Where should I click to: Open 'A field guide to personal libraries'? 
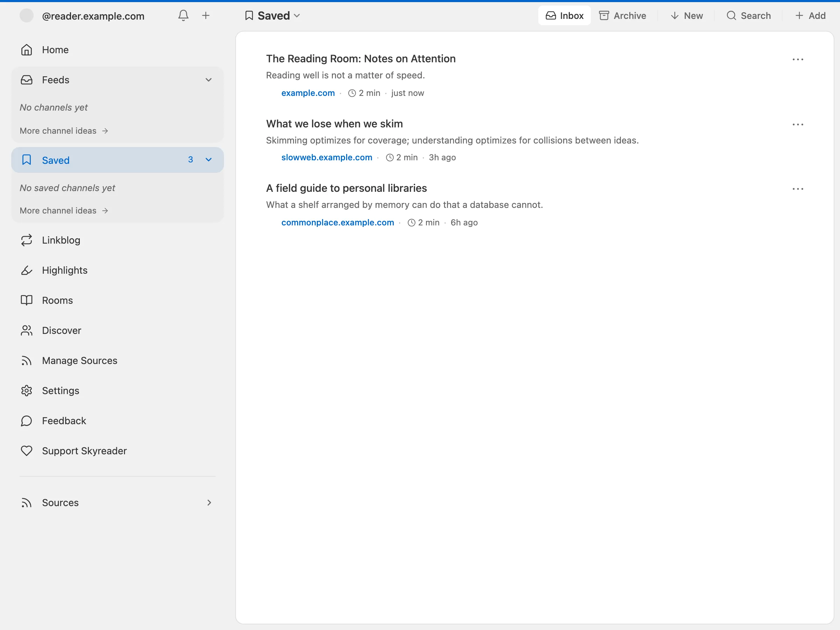point(346,188)
